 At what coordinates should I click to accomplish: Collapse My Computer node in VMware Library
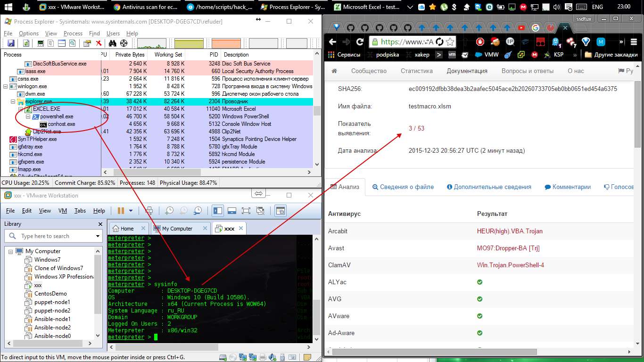11,251
